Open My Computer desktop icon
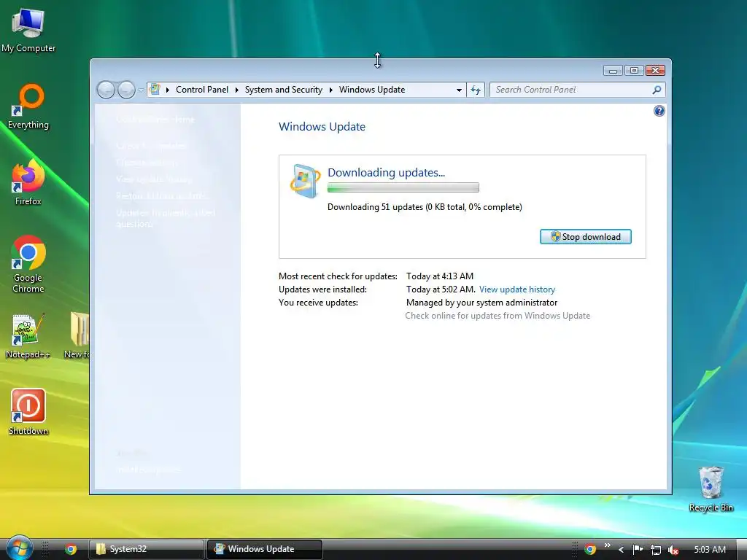Viewport: 747px width, 560px height. [28, 31]
